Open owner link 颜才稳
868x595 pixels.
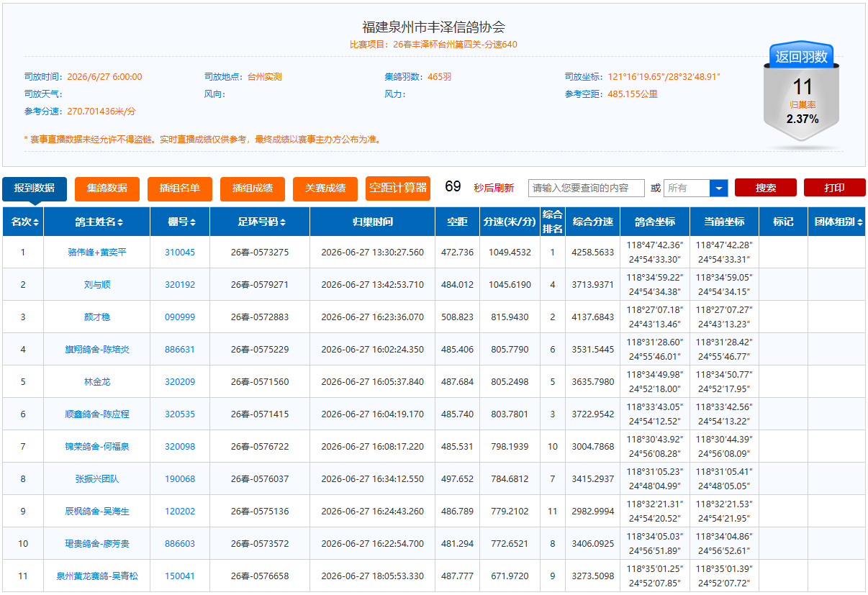pos(97,317)
